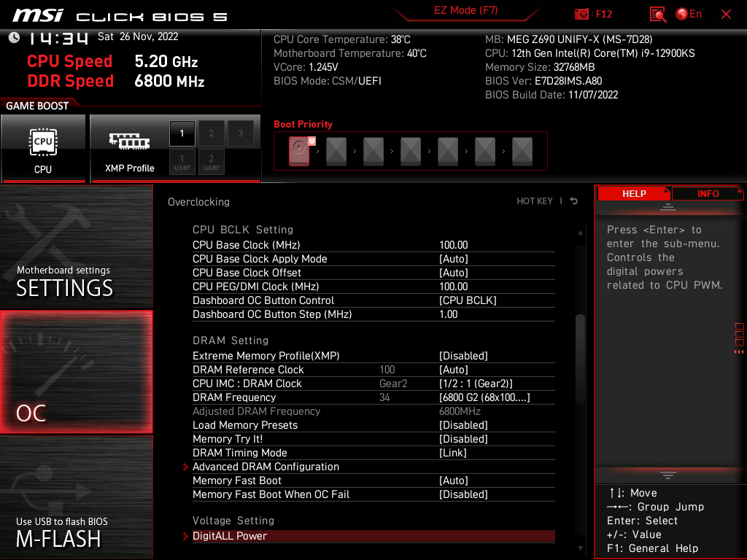Screen dimensions: 747x560
Task: Click the first boot priority hard drive icon
Action: [299, 151]
